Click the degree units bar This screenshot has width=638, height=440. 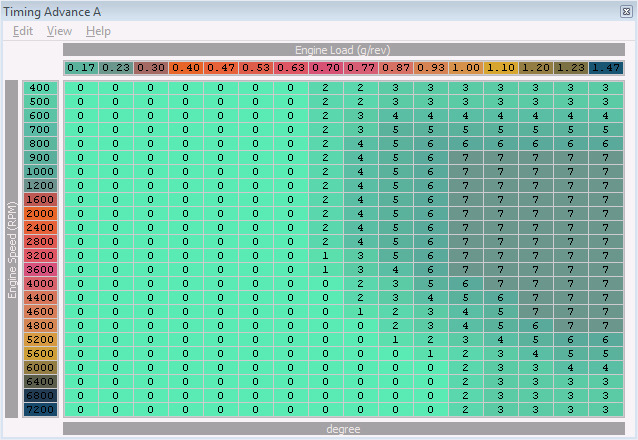pos(344,429)
